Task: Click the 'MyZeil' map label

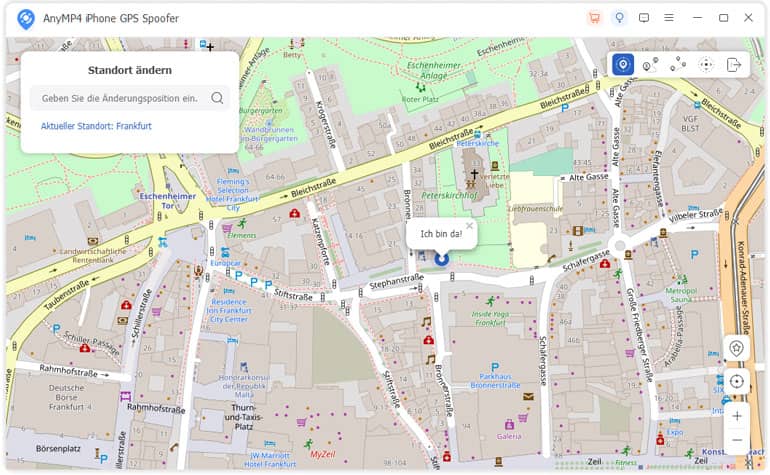Action: 322,454
